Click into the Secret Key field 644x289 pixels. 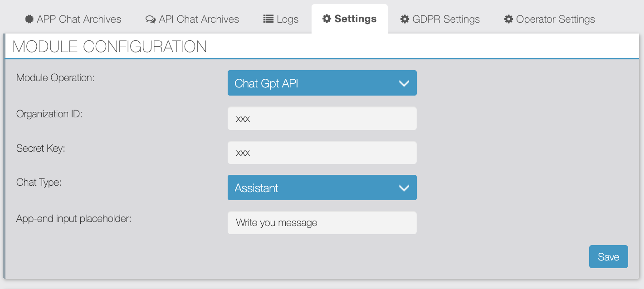[322, 153]
